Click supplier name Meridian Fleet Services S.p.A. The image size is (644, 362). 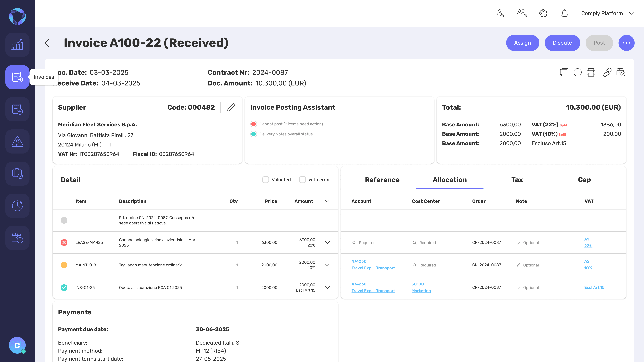tap(97, 124)
